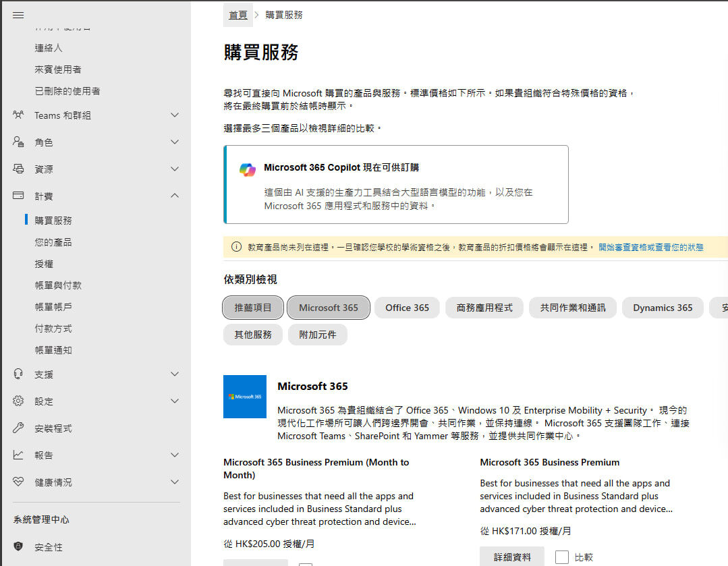Click the 設定 gear icon
This screenshot has width=728, height=566.
pos(18,401)
